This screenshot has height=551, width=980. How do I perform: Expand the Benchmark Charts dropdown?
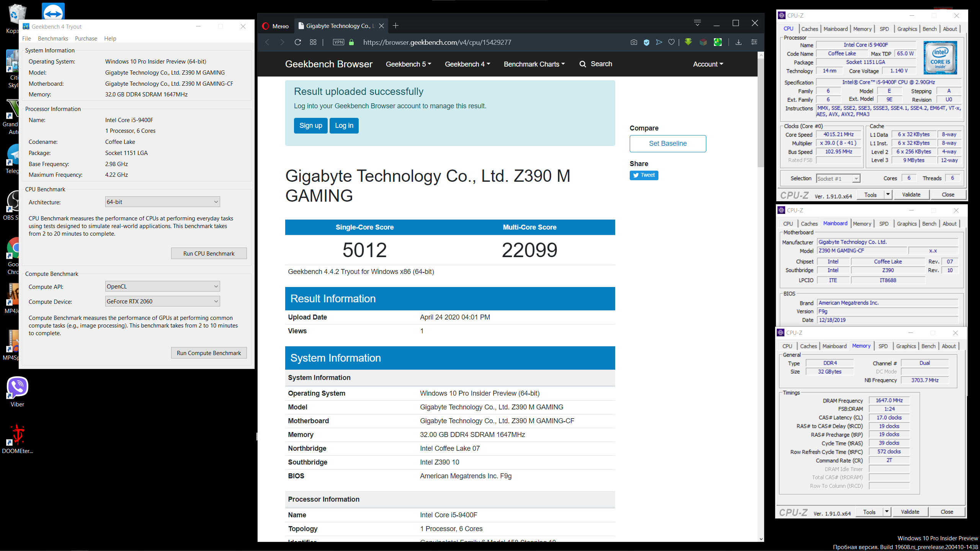(534, 64)
